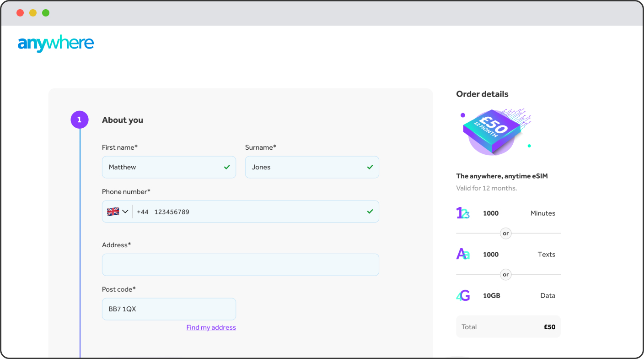Click the red close window button
Screen dimensions: 644x359
[x=20, y=13]
